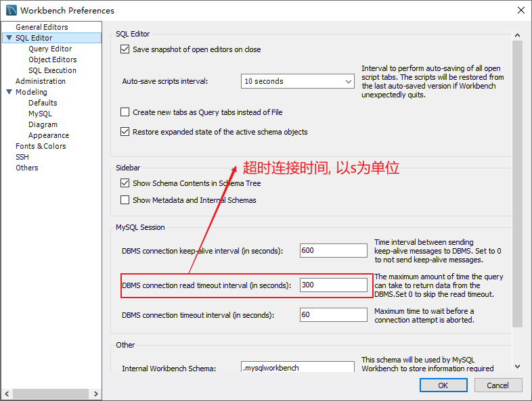Open Appearance preferences
532x401 pixels.
click(49, 136)
